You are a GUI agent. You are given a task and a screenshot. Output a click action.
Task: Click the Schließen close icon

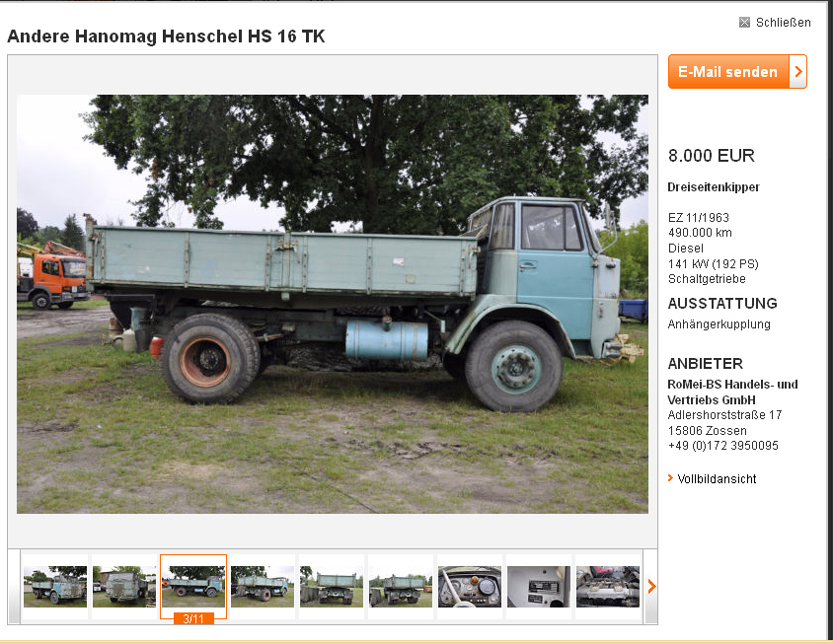click(744, 23)
